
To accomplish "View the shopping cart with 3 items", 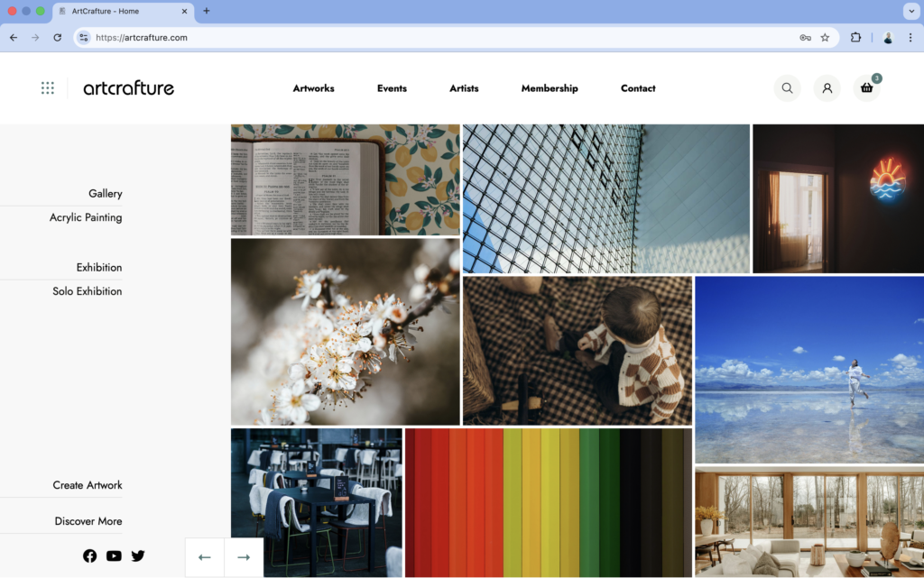I will pyautogui.click(x=865, y=88).
